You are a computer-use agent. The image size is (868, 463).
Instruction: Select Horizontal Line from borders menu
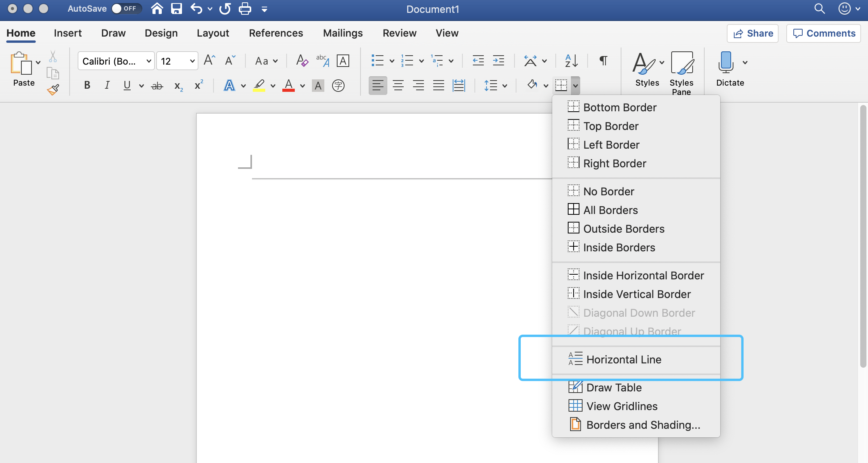623,360
